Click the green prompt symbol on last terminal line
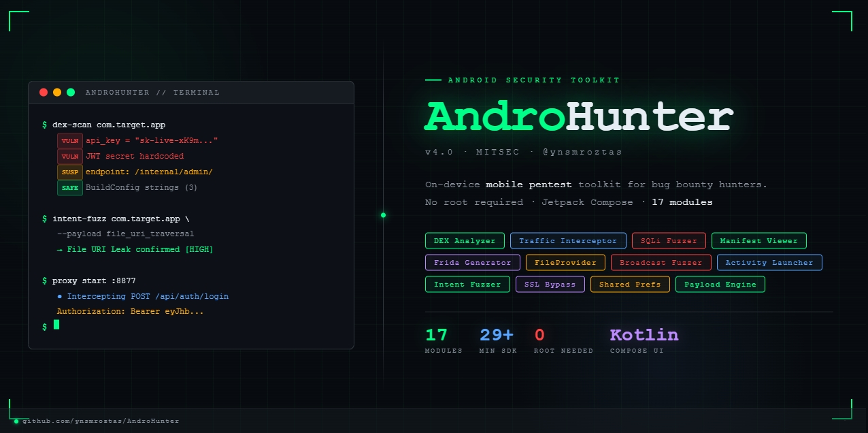Image resolution: width=868 pixels, height=433 pixels. click(44, 326)
